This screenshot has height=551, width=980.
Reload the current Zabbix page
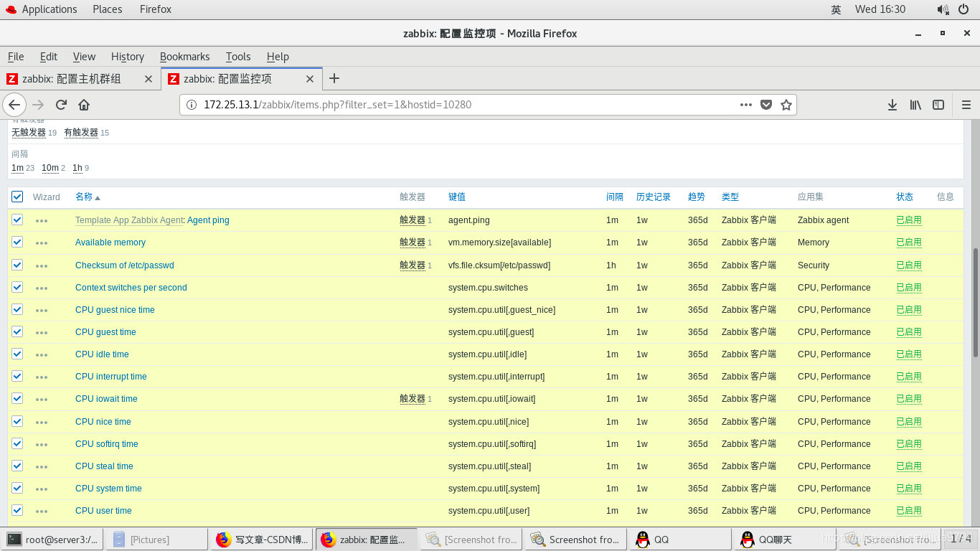click(x=61, y=105)
